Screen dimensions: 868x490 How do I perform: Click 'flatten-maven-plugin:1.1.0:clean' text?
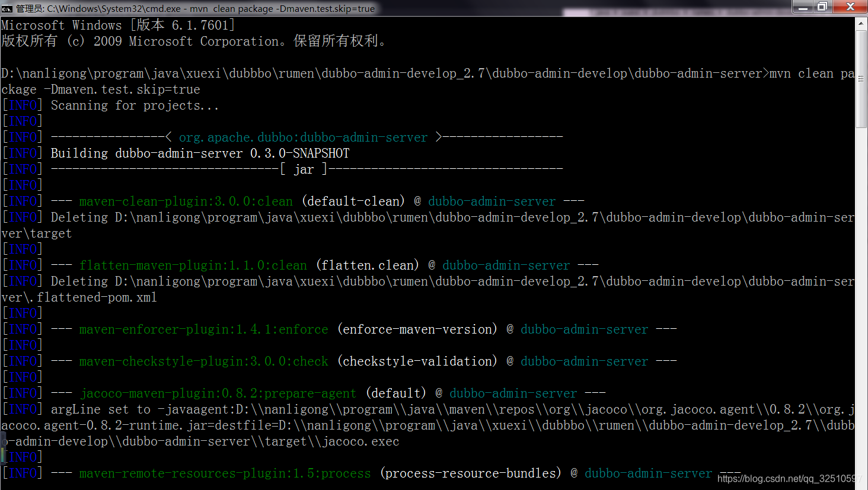(193, 265)
